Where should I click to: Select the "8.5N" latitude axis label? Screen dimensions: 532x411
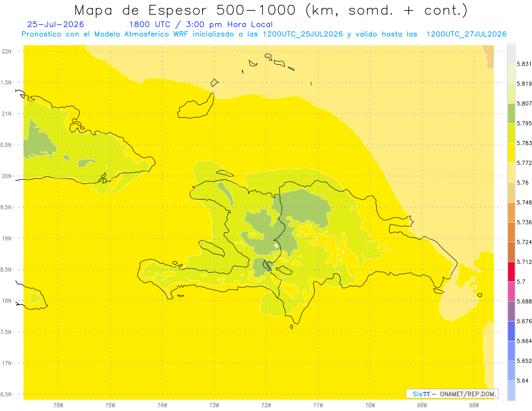(x=7, y=270)
